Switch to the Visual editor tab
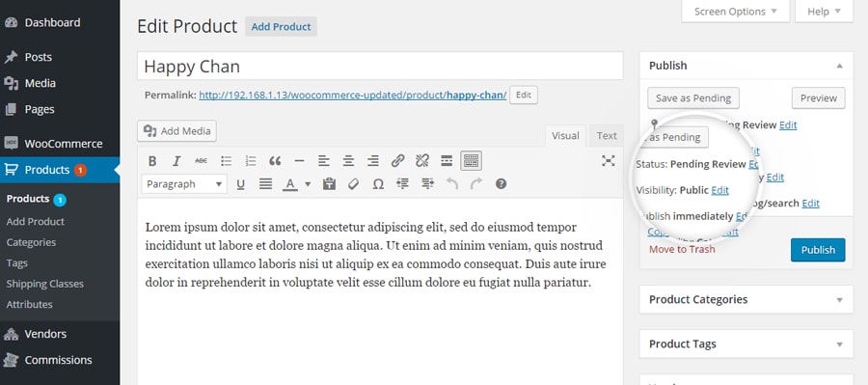The width and height of the screenshot is (868, 385). [x=565, y=136]
